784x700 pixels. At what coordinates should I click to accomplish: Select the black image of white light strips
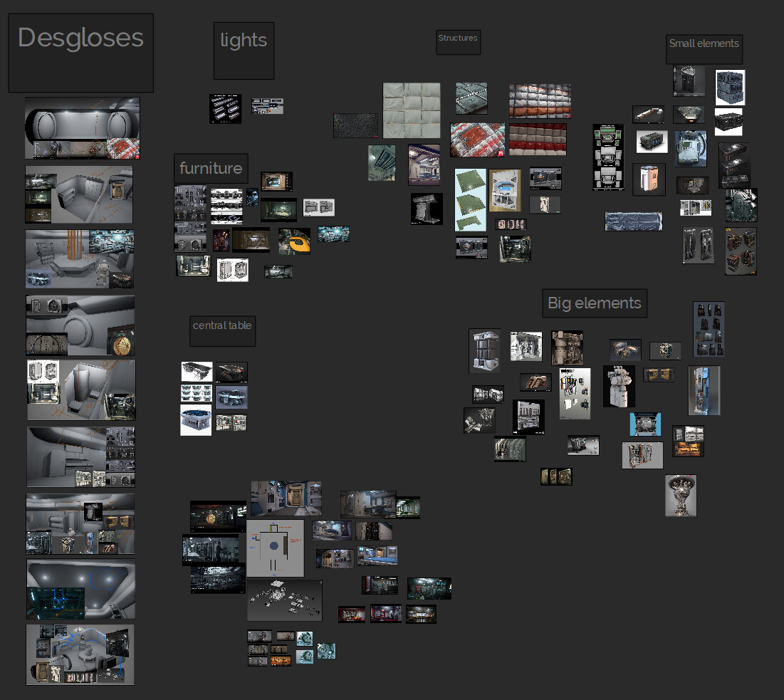point(225,108)
